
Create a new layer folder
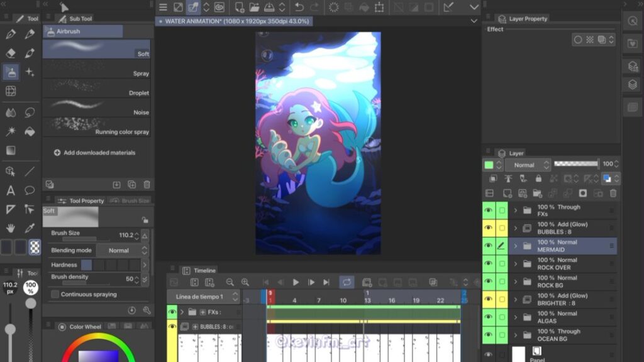pos(537,194)
